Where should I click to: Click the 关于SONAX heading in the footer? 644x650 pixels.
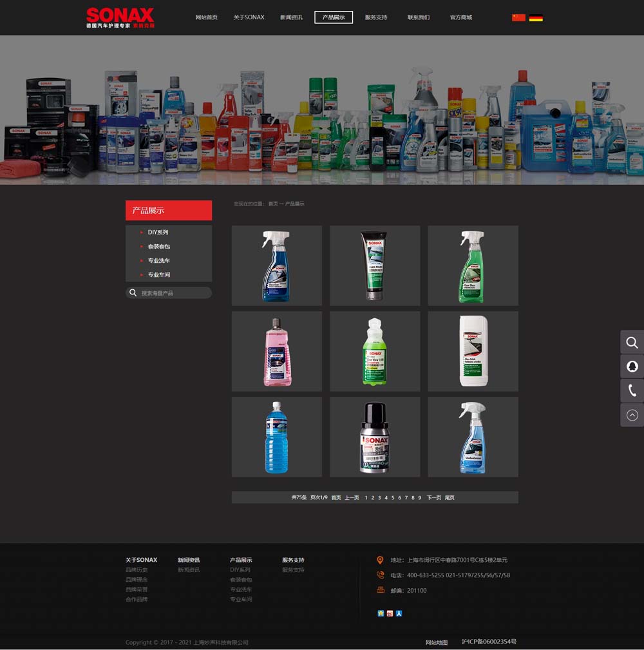pos(141,560)
